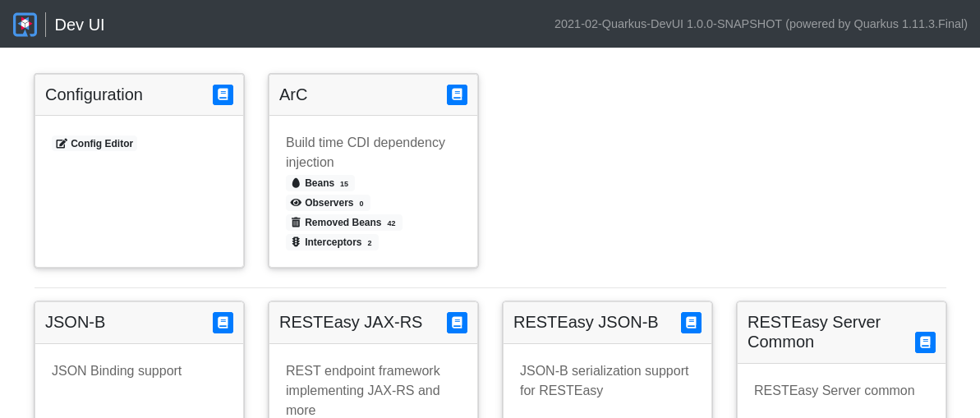Click the Config Editor pencil icon

pos(62,144)
